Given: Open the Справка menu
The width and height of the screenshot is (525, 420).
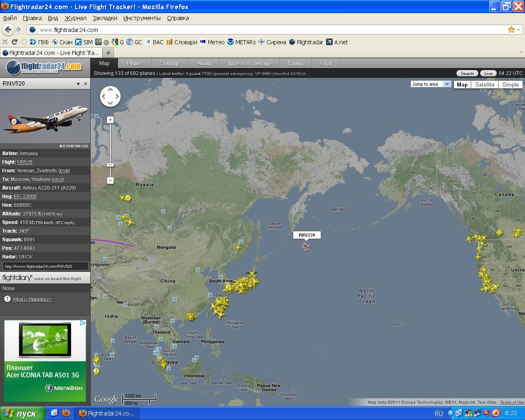Looking at the screenshot, I should click(x=178, y=18).
